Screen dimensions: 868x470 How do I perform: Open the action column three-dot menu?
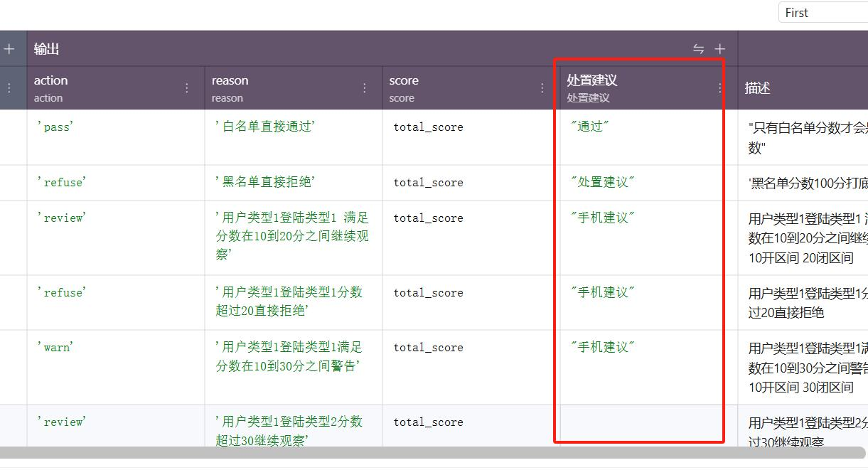(x=187, y=88)
